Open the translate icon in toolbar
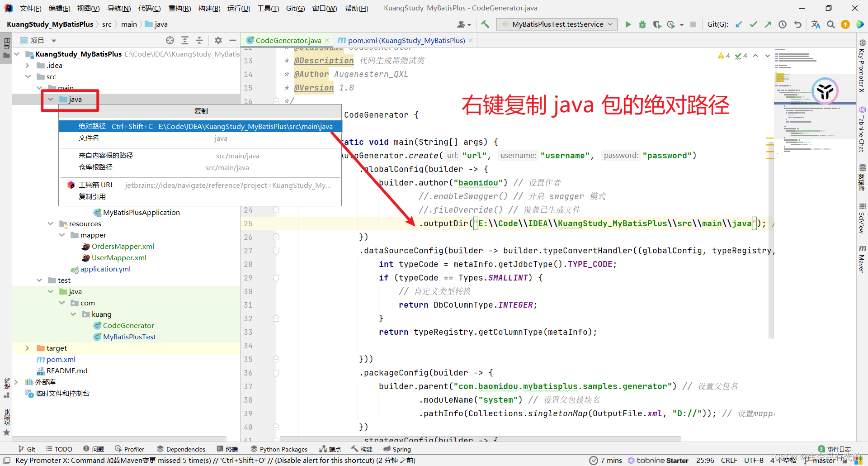 tap(816, 24)
